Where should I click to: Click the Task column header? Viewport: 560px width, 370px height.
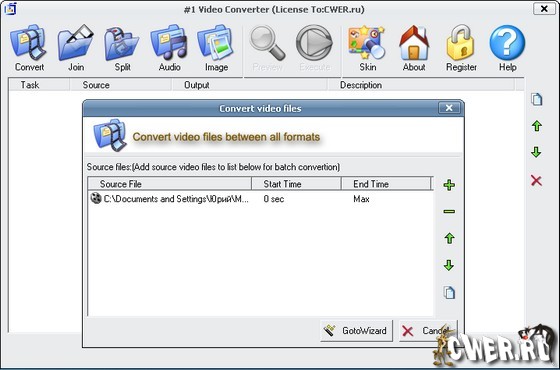[x=39, y=85]
